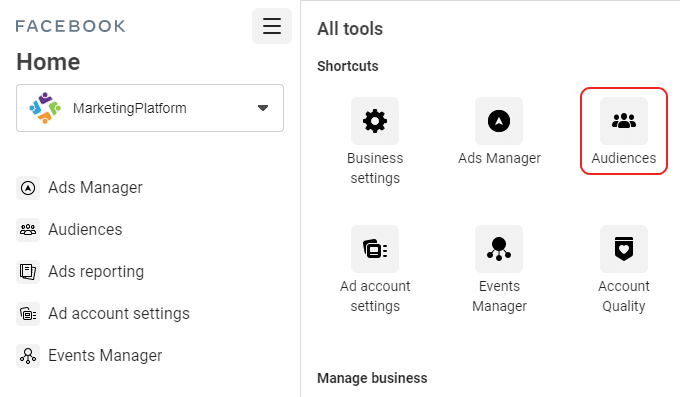
Task: Click the Account Quality shield shortcut icon
Action: (624, 249)
